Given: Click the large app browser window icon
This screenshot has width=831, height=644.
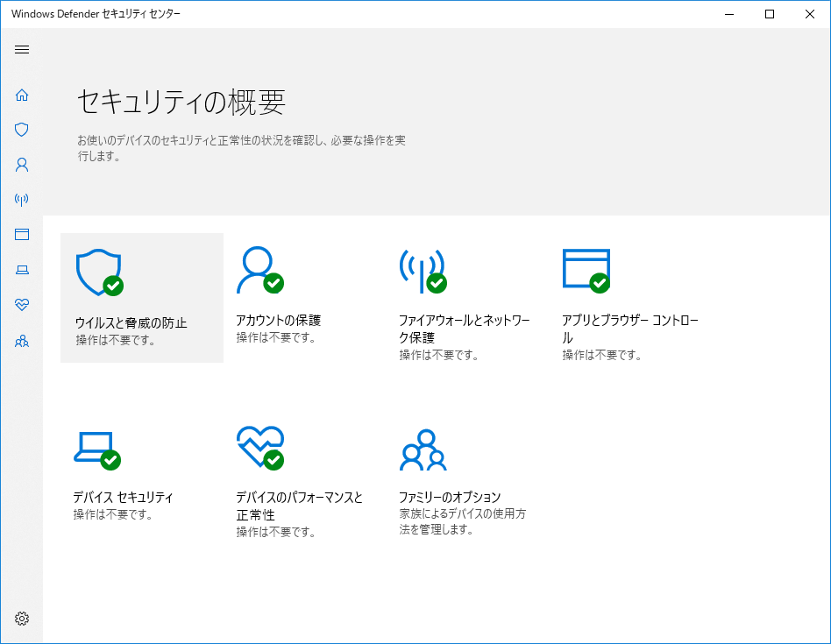Looking at the screenshot, I should pos(586,271).
